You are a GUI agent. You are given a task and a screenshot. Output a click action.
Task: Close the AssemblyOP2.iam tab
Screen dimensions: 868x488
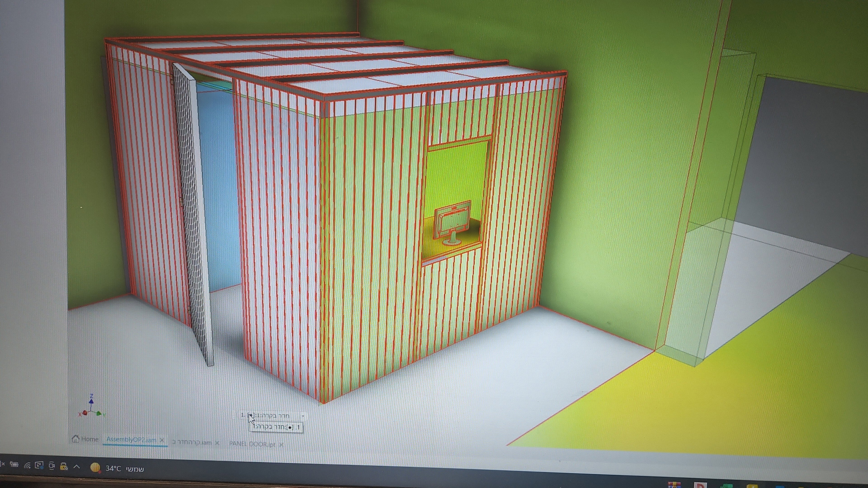162,440
